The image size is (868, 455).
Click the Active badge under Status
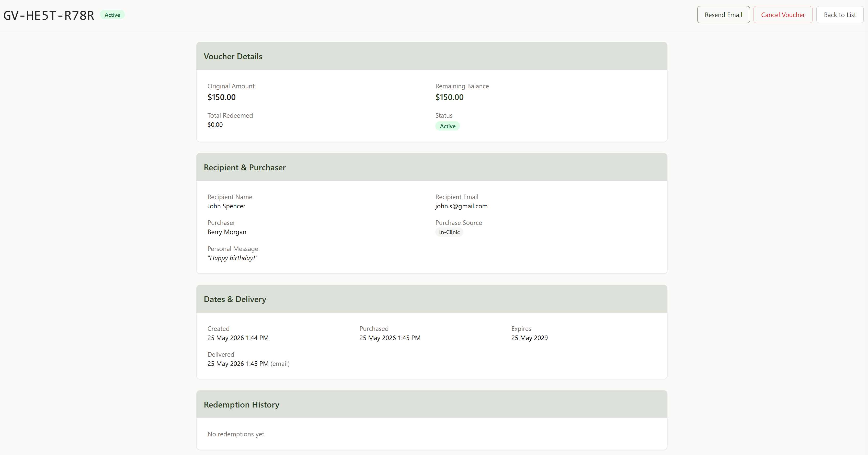pyautogui.click(x=447, y=126)
